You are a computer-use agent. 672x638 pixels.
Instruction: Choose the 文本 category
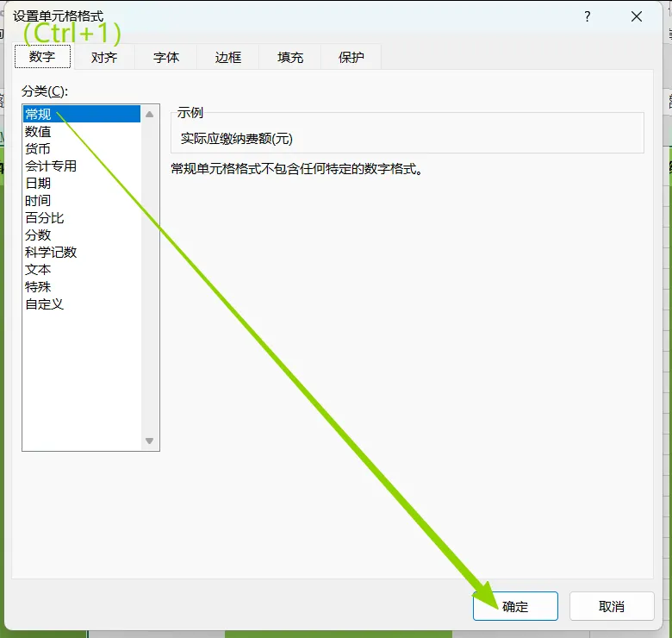(82, 269)
